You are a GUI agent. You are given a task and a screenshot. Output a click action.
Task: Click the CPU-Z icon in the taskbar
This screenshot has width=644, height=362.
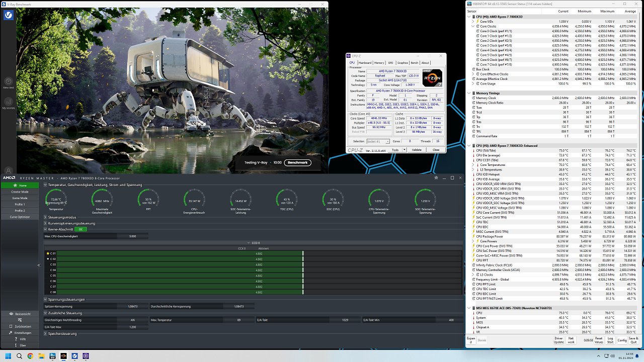click(86, 356)
